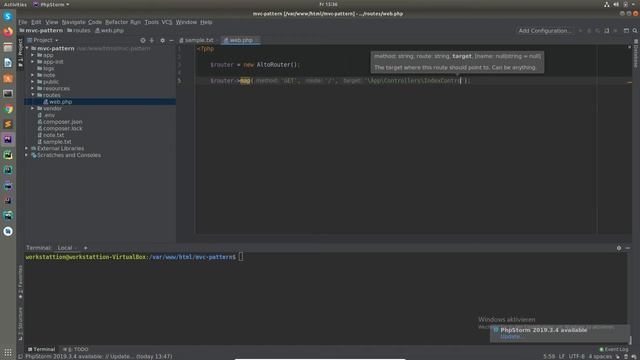
Task: Toggle the Database side tool tab
Action: click(636, 53)
